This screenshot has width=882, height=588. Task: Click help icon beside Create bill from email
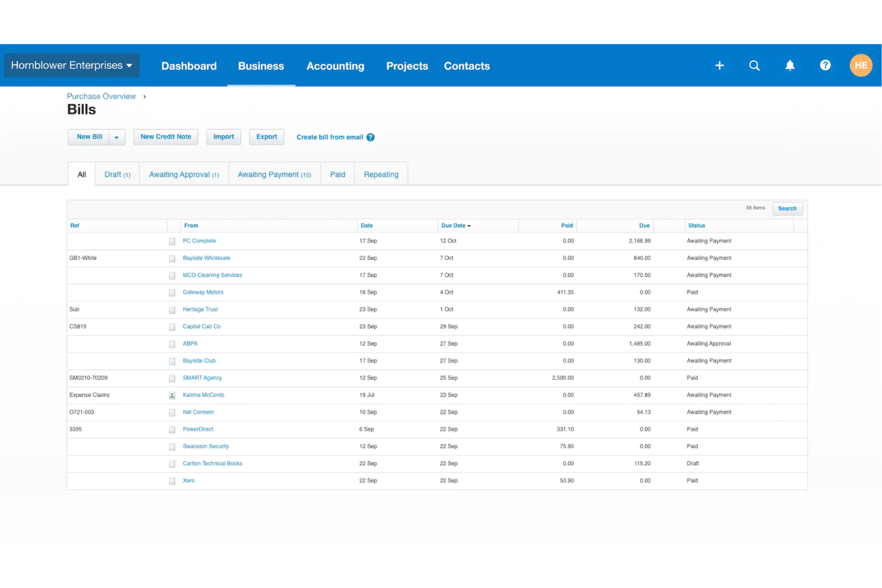click(371, 137)
